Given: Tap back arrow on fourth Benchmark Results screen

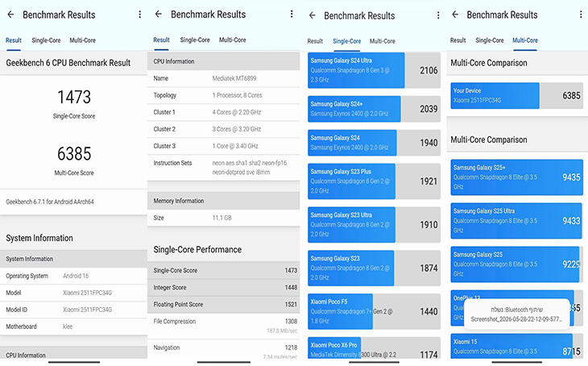Looking at the screenshot, I should click(x=455, y=15).
